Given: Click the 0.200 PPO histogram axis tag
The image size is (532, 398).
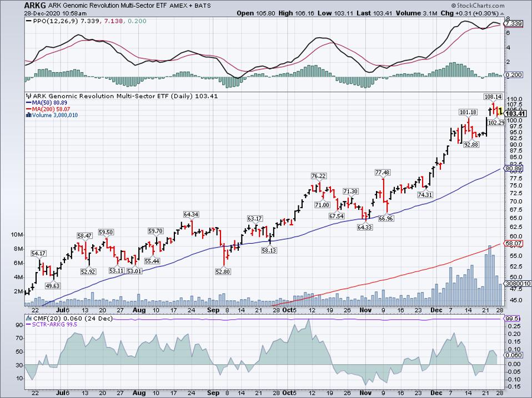Looking at the screenshot, I should coord(514,75).
